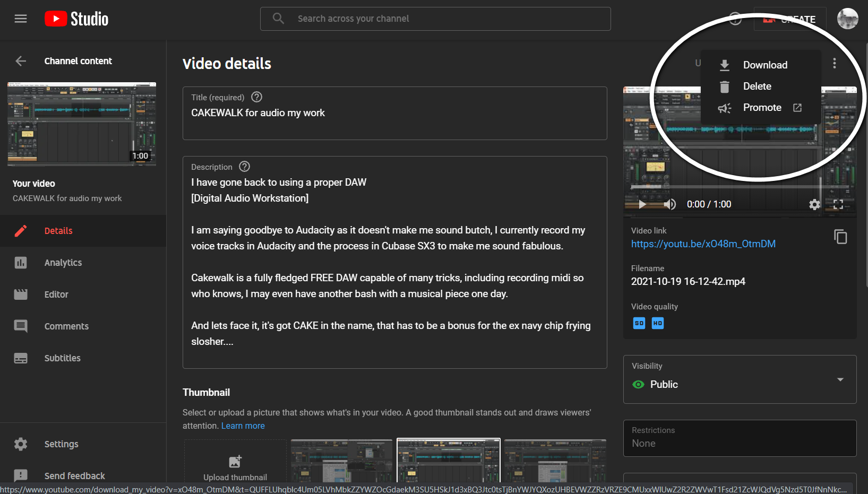This screenshot has width=868, height=494.
Task: Edit the video title field
Action: pos(395,114)
